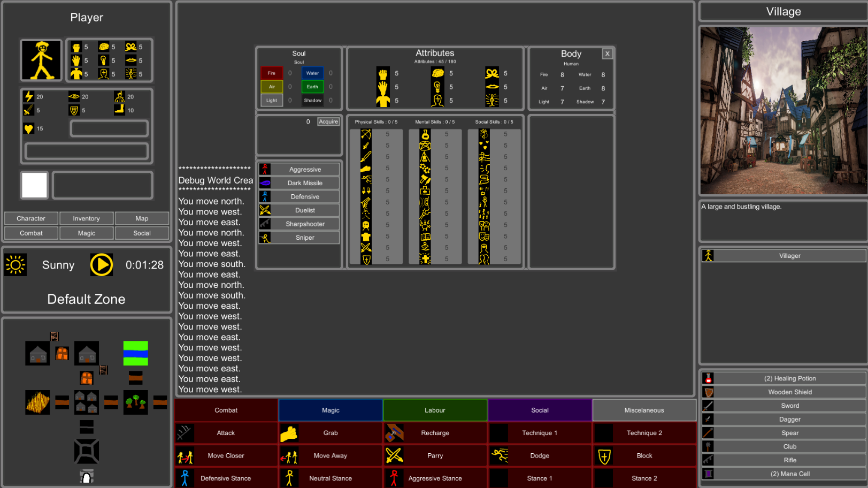
Task: Click the Parry crossed swords icon
Action: coord(394,455)
